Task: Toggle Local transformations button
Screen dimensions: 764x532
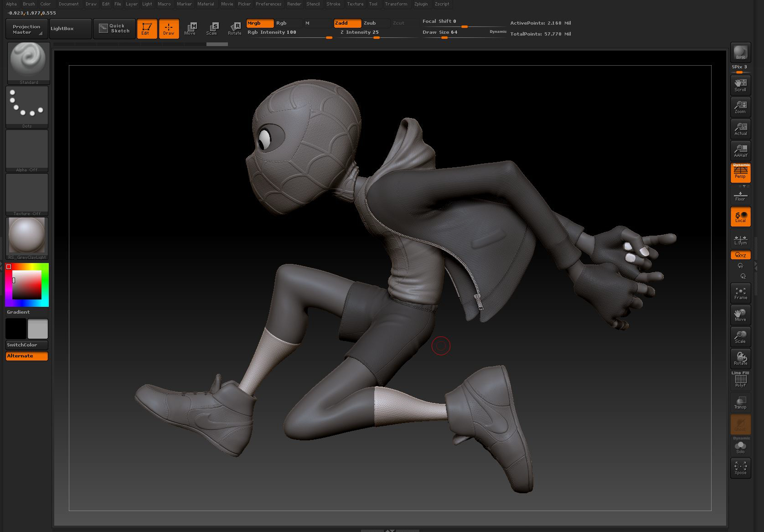Action: pyautogui.click(x=740, y=216)
